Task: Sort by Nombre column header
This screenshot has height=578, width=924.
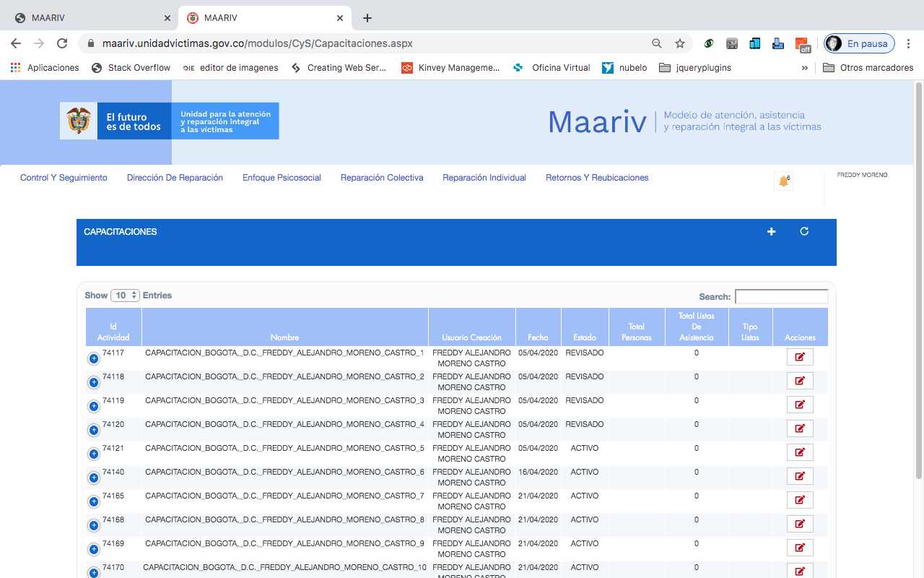Action: (284, 327)
